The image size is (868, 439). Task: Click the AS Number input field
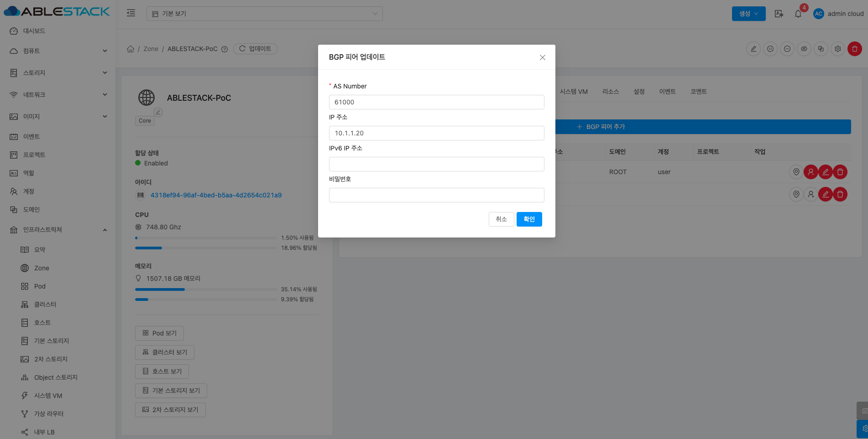click(437, 102)
